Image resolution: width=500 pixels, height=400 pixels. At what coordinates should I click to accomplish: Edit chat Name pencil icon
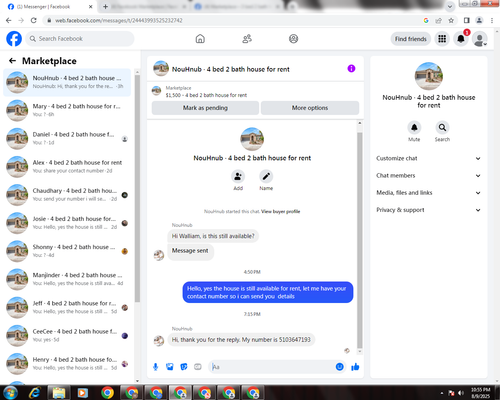[266, 176]
